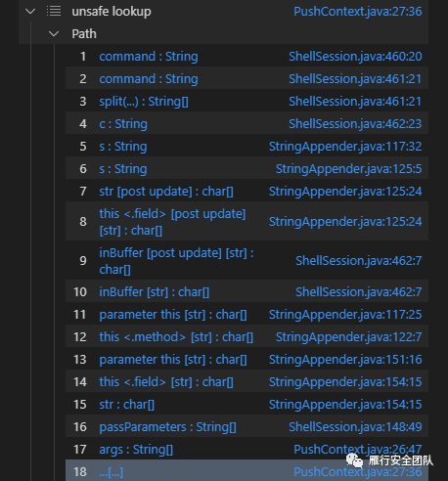Open ShellSession.java:460:20 location link
The width and height of the screenshot is (448, 481).
pyautogui.click(x=355, y=57)
